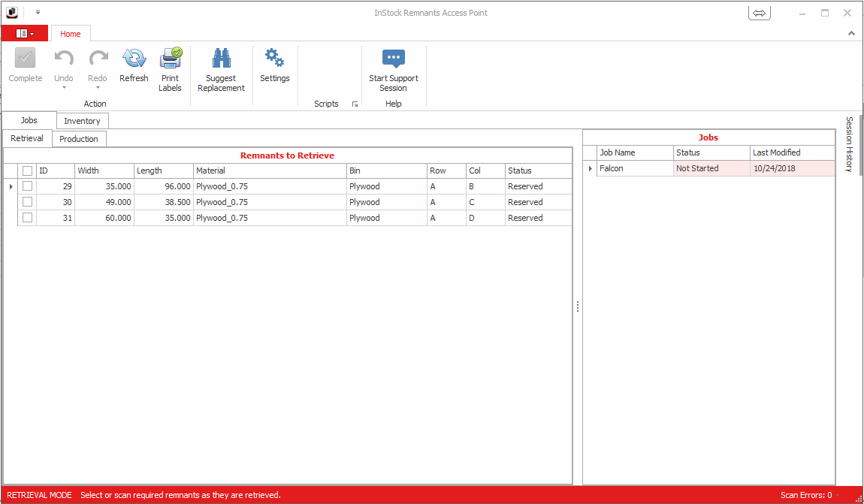Screen dimensions: 864x504
Task: Tick the select-all checkbox in header
Action: pos(28,171)
